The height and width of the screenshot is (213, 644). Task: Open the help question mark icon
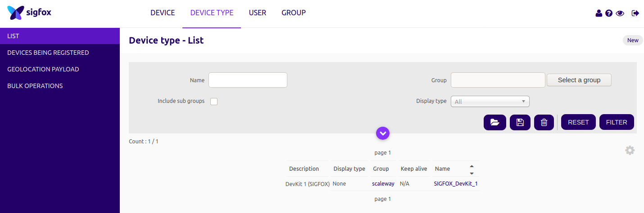click(x=609, y=13)
